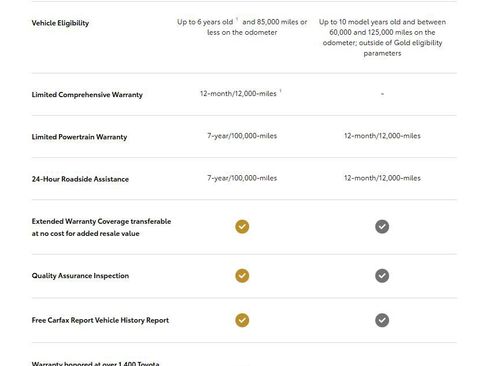Click the Quality Assurance Inspection label
The width and height of the screenshot is (488, 366).
tap(80, 276)
